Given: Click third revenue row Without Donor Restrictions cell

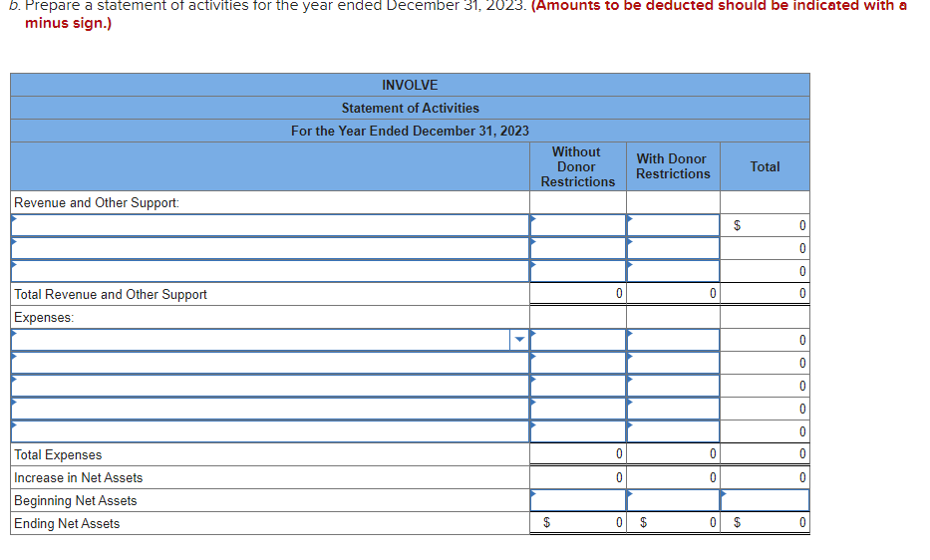Looking at the screenshot, I should tap(578, 271).
